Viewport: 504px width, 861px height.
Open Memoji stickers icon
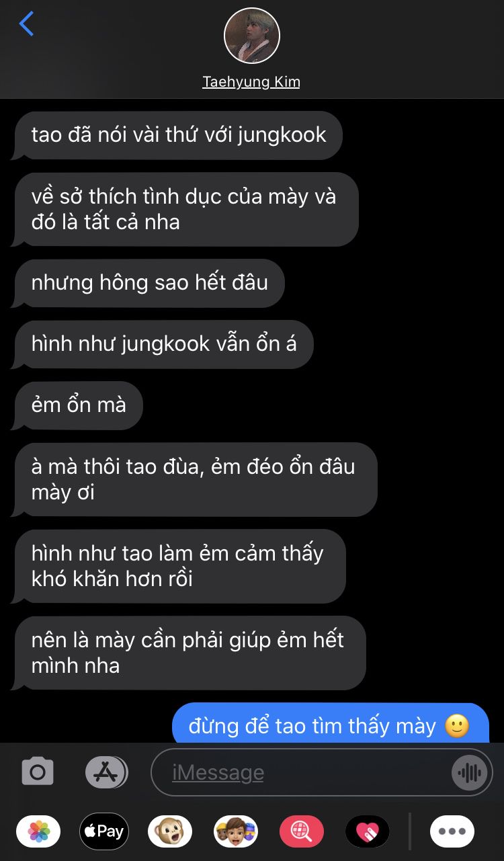point(235,831)
